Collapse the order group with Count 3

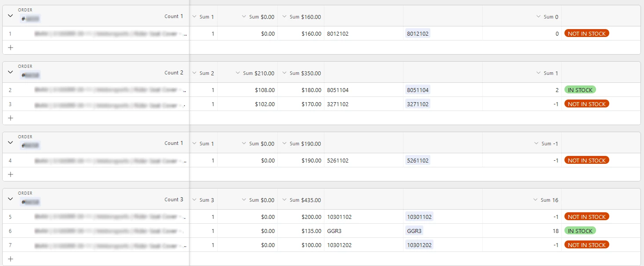(x=11, y=199)
